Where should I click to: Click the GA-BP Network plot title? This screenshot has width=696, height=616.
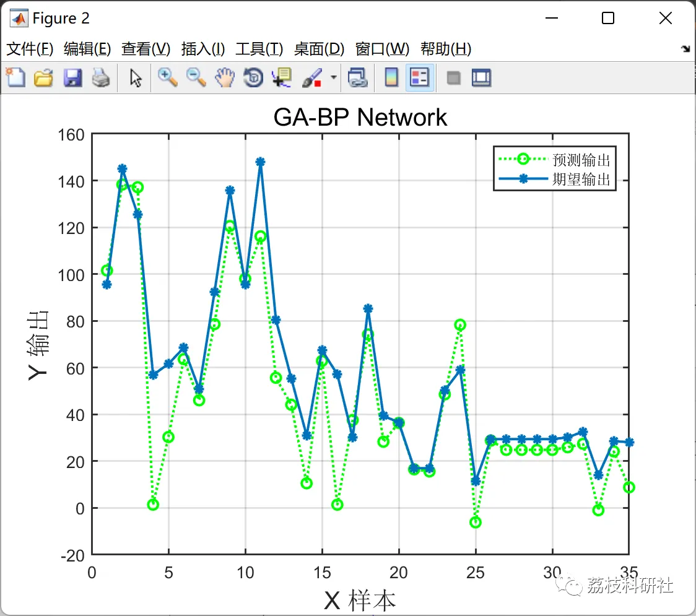(x=360, y=117)
